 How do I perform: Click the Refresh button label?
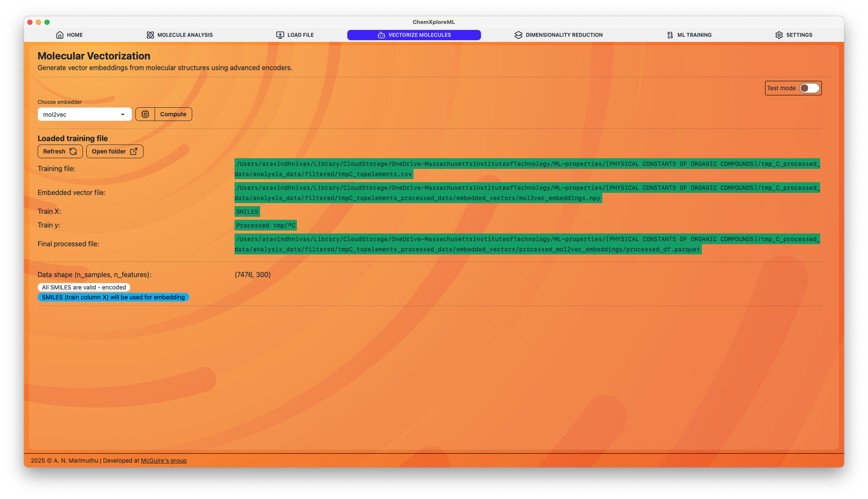coord(54,151)
